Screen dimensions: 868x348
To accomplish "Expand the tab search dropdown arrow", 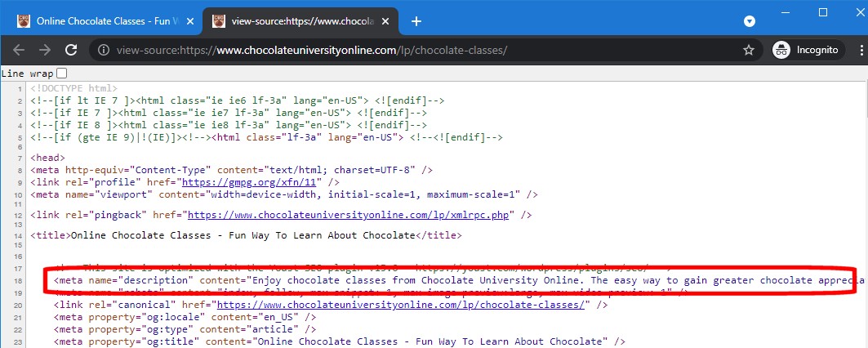I will 749,21.
